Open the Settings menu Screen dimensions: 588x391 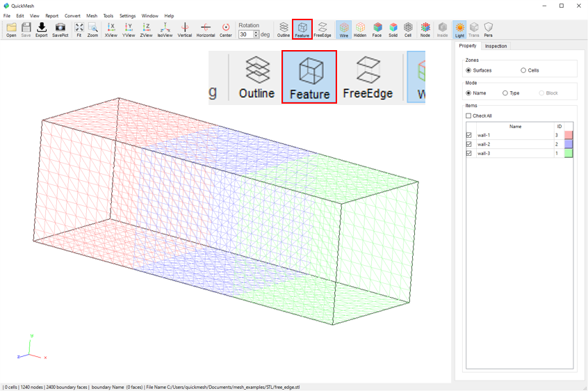[127, 16]
